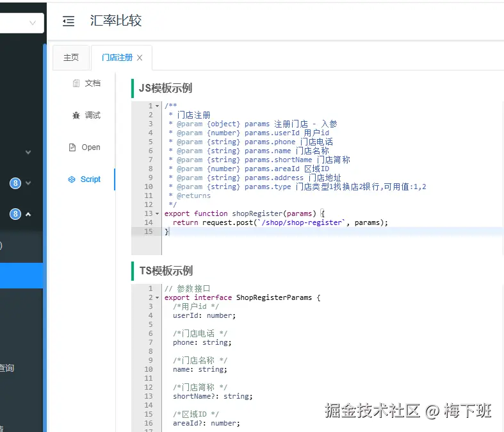Click the JS模板示例 heading

click(165, 88)
